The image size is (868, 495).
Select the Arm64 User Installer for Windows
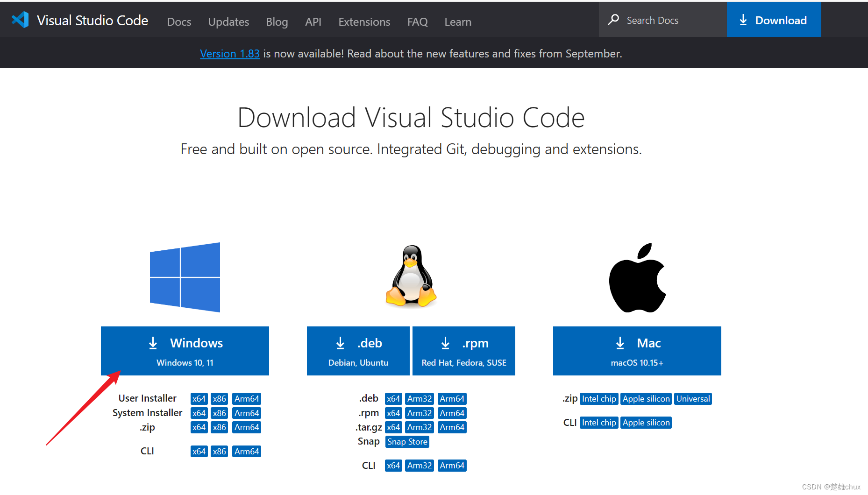pos(246,398)
